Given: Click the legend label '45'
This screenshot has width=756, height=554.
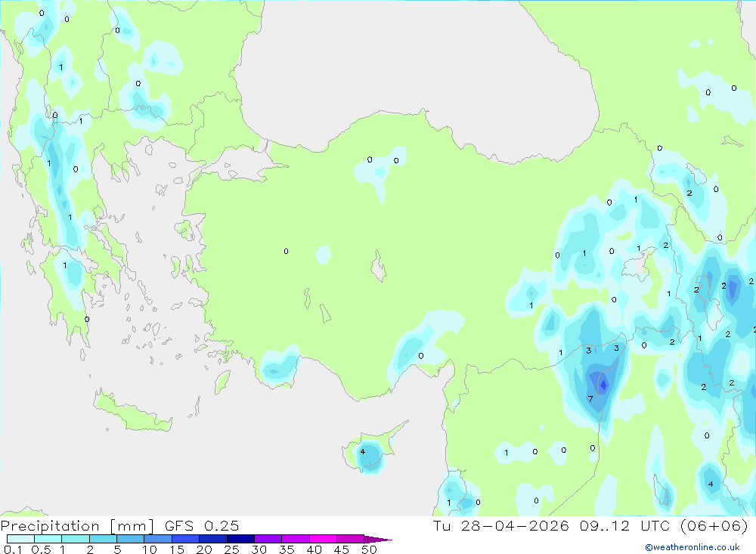Looking at the screenshot, I should tap(342, 549).
